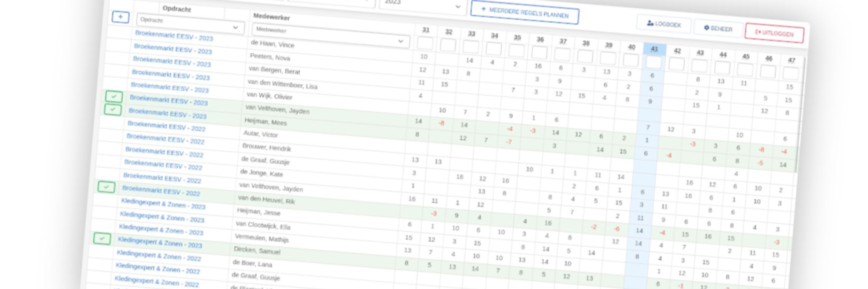Tick the checkbox under week 38

(x=585, y=57)
